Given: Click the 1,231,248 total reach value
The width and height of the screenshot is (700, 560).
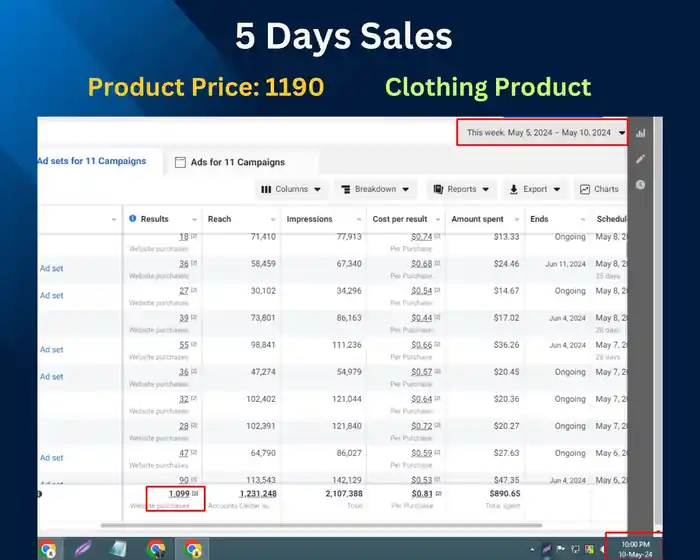Looking at the screenshot, I should [258, 493].
